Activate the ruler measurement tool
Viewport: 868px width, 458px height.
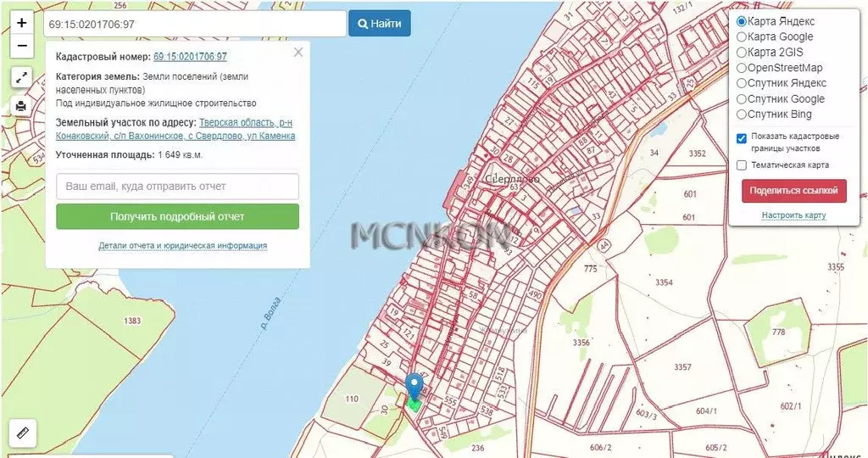point(23,433)
